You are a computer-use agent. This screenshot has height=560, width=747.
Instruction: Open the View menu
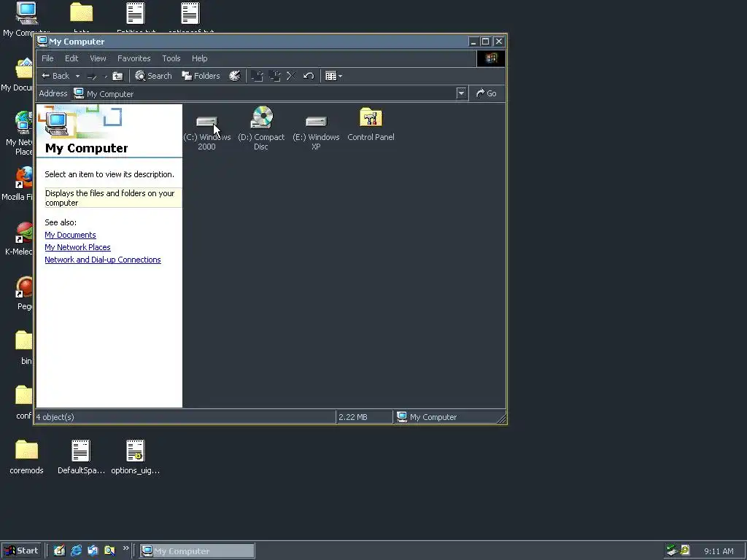tap(98, 58)
